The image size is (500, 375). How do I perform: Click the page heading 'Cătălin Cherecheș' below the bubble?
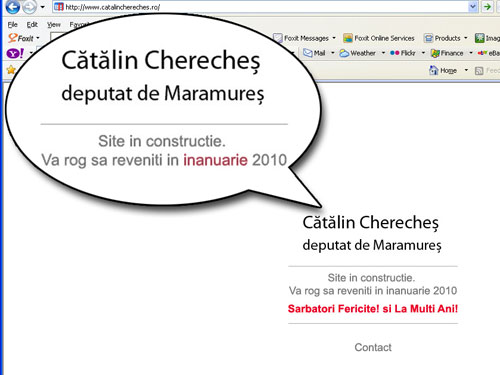(x=371, y=223)
